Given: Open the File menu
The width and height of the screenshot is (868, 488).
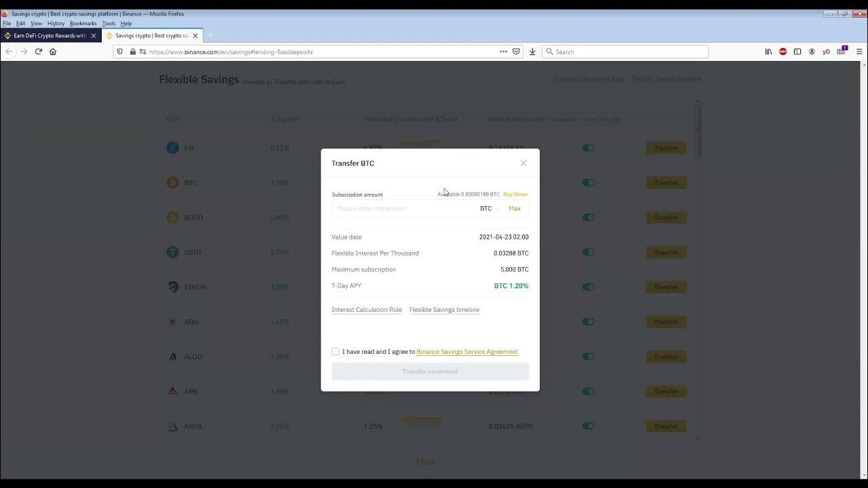Looking at the screenshot, I should (x=7, y=24).
